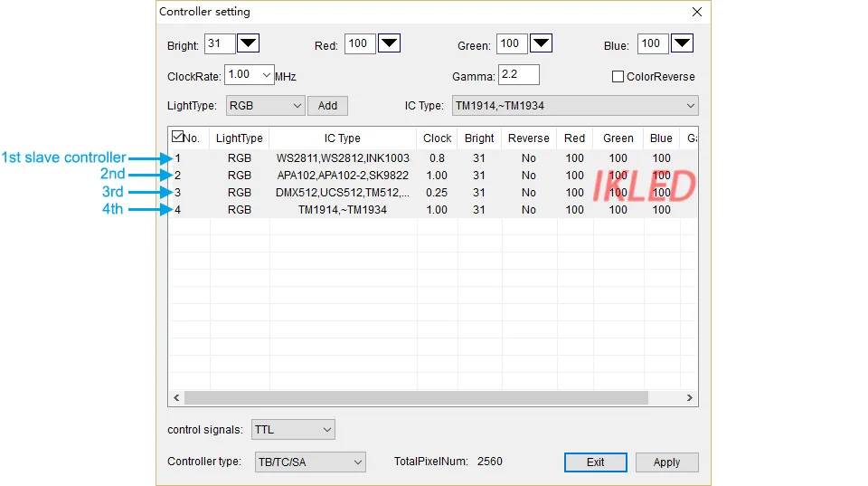Click the LightType column header
The width and height of the screenshot is (868, 486).
click(239, 138)
